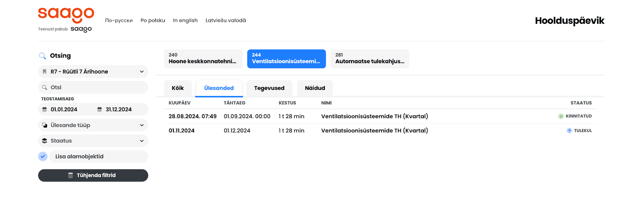The image size is (644, 201).
Task: Click the TÄHTAEG column header
Action: pos(235,103)
